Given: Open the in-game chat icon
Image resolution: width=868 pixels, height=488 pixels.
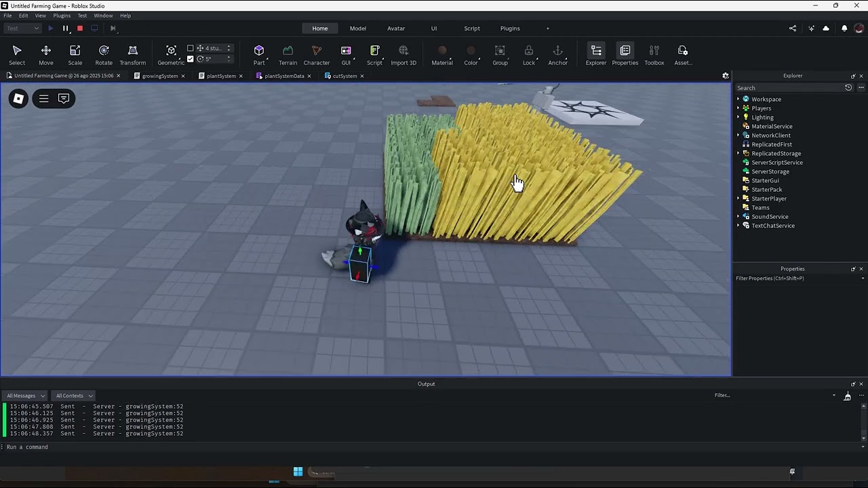Looking at the screenshot, I should point(64,99).
